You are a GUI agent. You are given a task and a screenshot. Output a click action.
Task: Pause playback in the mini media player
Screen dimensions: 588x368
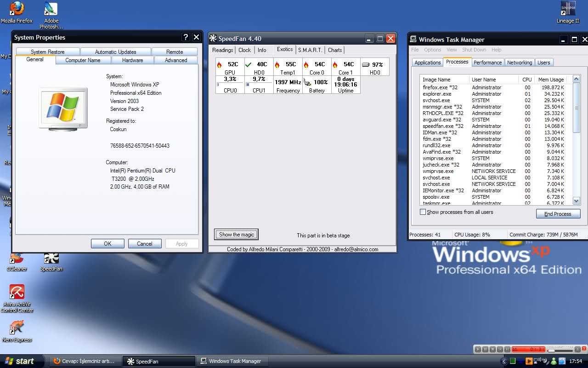tap(485, 349)
